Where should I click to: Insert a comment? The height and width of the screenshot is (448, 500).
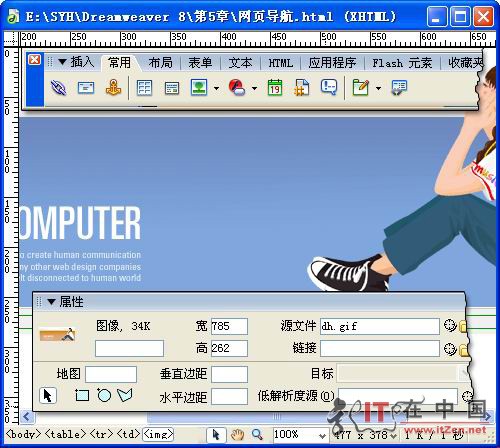click(x=329, y=87)
